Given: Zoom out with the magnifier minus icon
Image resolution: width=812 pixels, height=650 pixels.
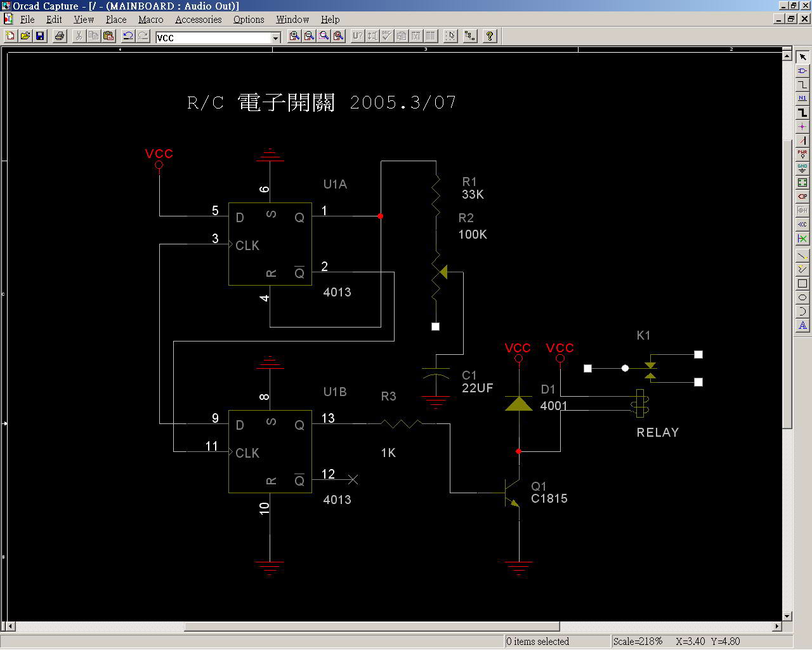Looking at the screenshot, I should 309,36.
